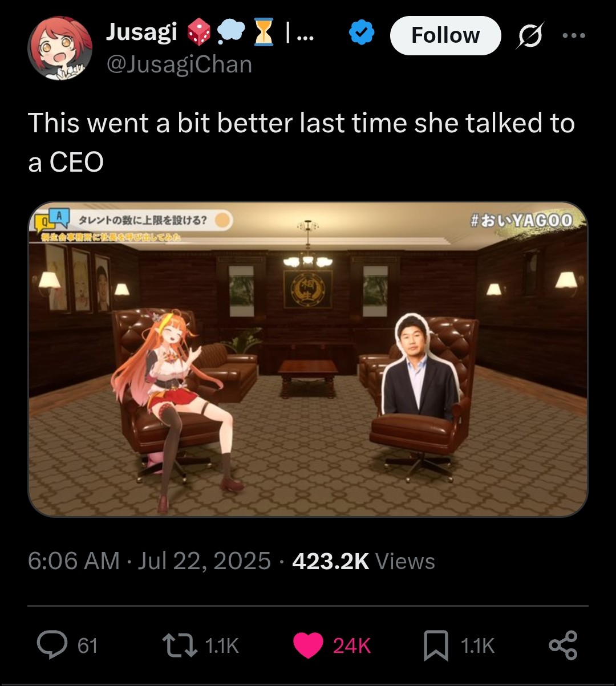The width and height of the screenshot is (616, 686).
Task: Open Jusagi's profile avatar
Action: point(60,48)
